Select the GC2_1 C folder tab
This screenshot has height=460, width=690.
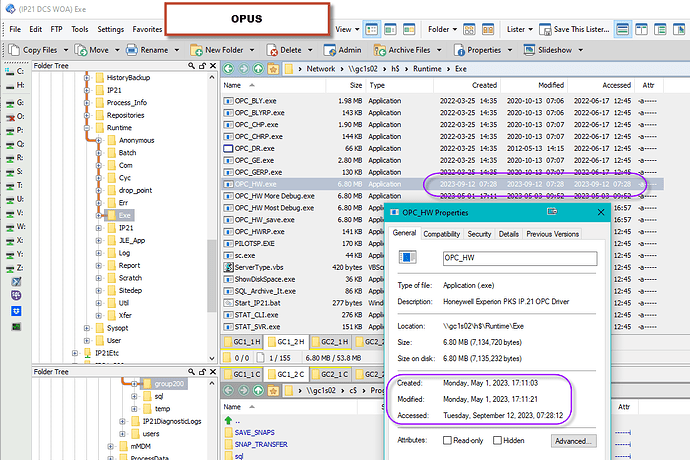tap(330, 374)
